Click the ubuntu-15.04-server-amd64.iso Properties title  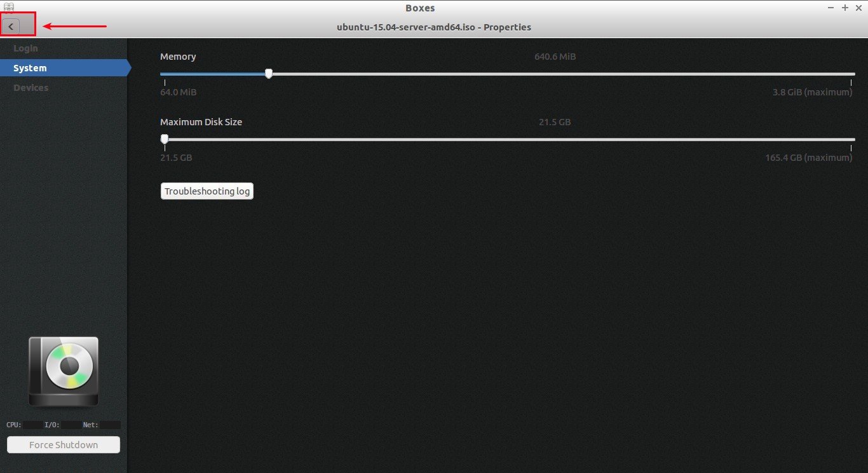(434, 27)
